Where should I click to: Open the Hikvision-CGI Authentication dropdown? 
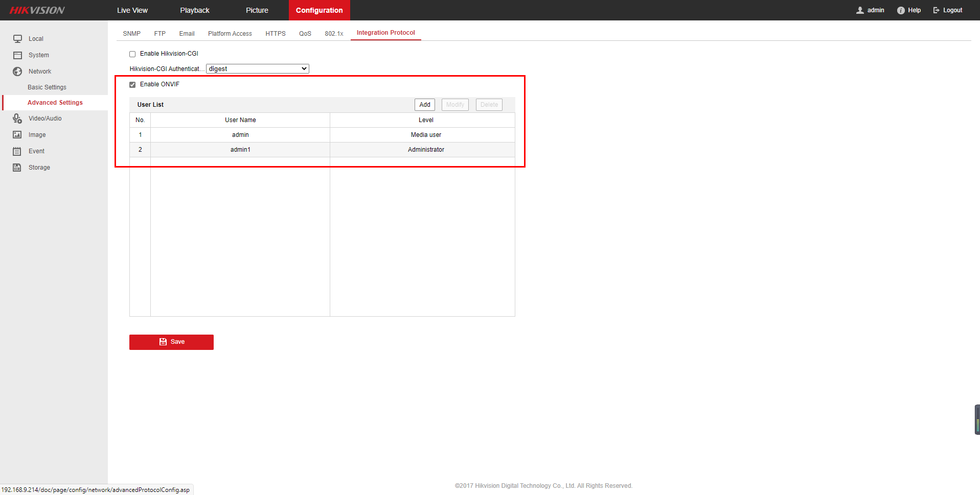[258, 69]
